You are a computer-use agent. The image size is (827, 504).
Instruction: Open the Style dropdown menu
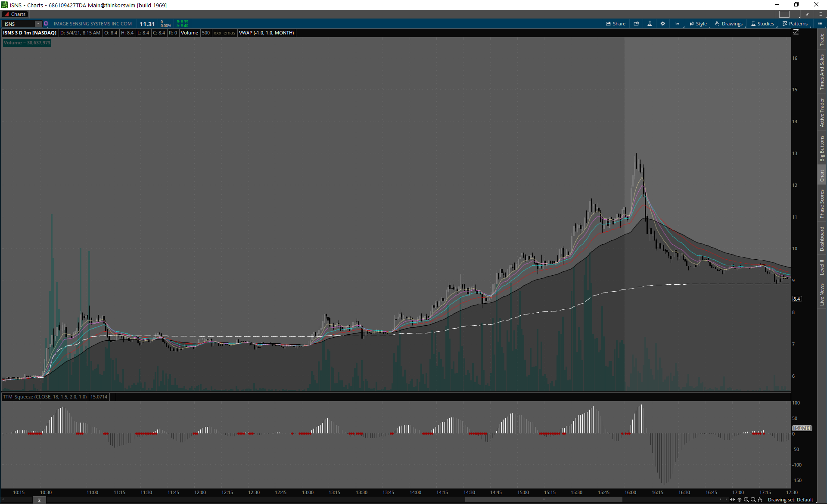pyautogui.click(x=698, y=24)
